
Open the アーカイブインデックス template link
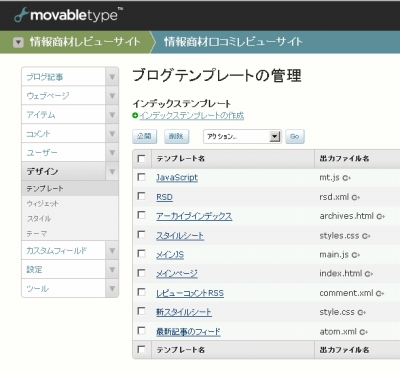tap(194, 216)
